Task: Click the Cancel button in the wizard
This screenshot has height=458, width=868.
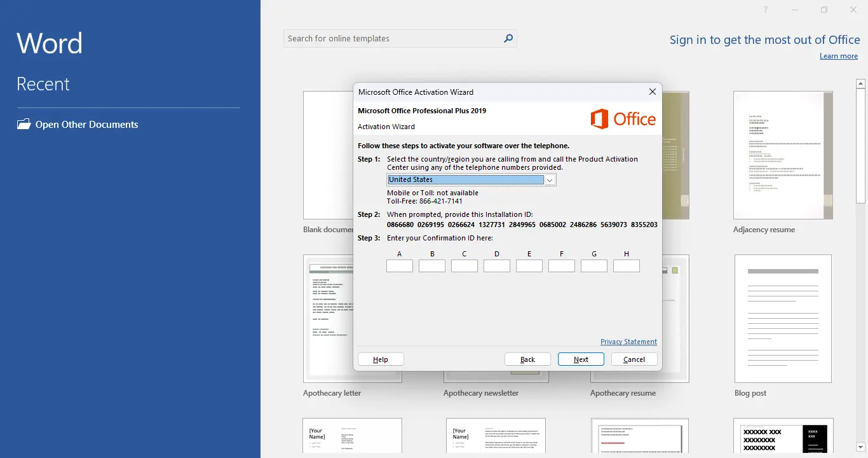Action: point(634,359)
